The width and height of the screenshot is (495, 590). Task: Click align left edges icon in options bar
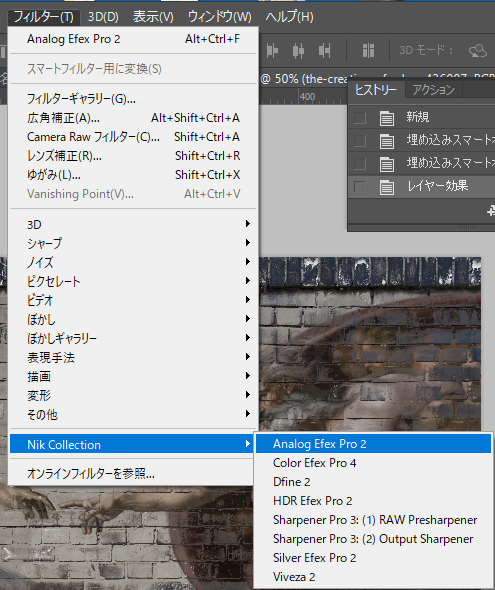coord(272,50)
